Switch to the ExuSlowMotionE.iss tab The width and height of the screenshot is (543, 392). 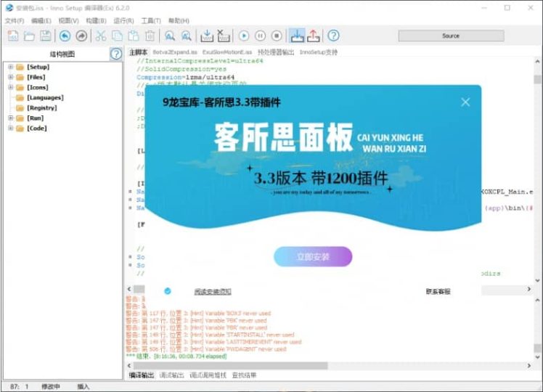(x=227, y=52)
